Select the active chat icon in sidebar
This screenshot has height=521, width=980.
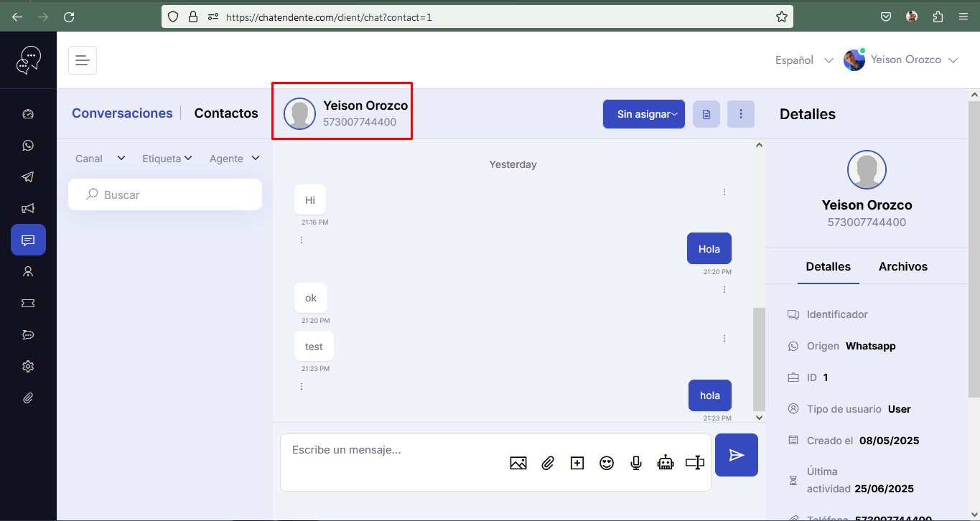click(x=28, y=240)
